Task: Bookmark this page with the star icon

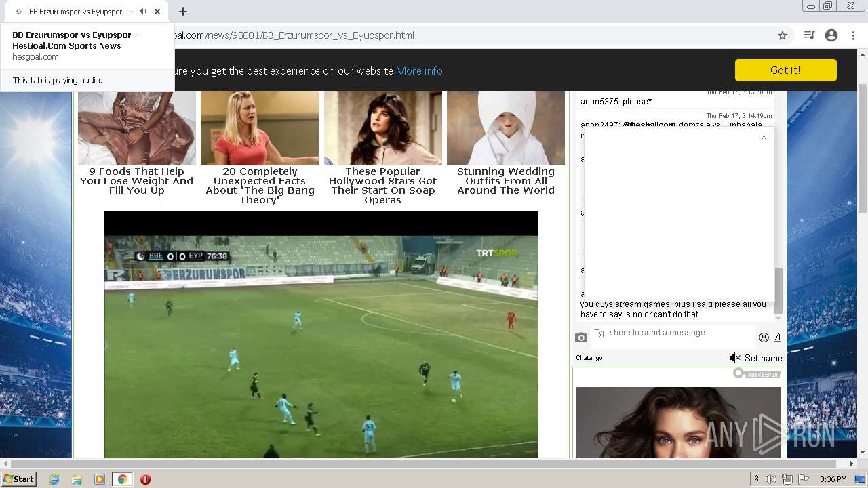Action: 783,35
